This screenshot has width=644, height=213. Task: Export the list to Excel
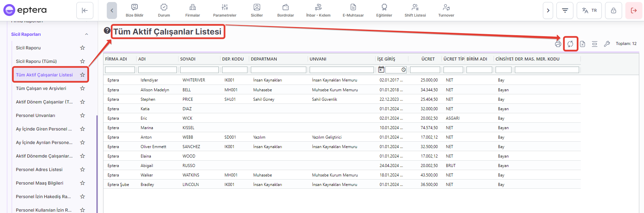point(582,44)
